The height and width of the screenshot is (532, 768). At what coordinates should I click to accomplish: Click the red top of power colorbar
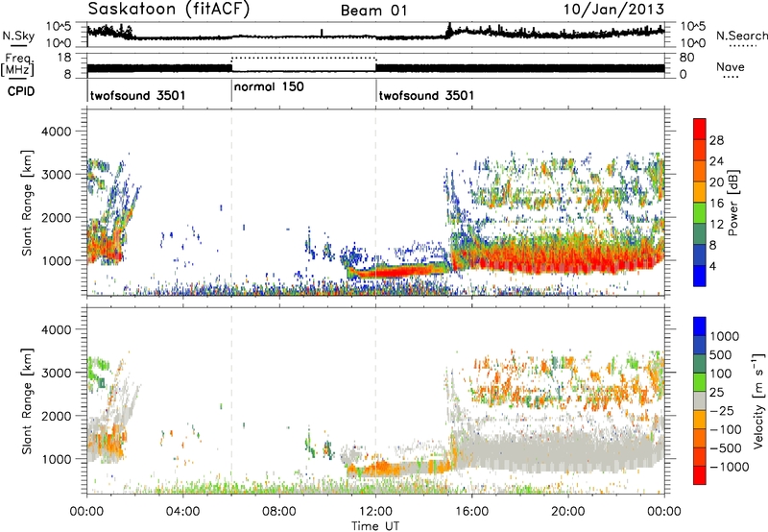(x=700, y=129)
